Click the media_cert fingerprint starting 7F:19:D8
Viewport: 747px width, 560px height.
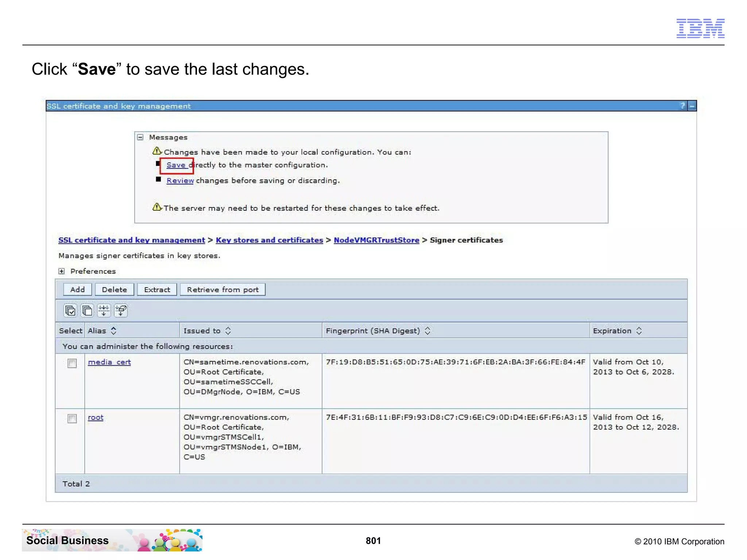455,362
